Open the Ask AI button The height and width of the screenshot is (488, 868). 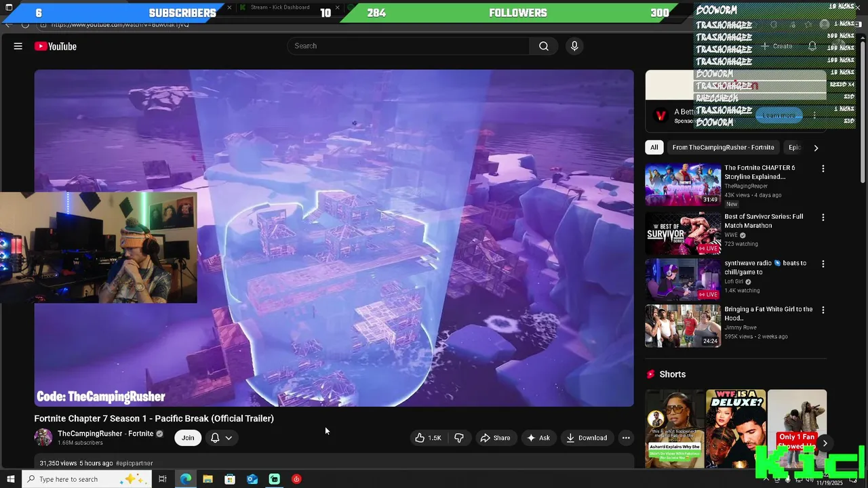click(x=538, y=438)
